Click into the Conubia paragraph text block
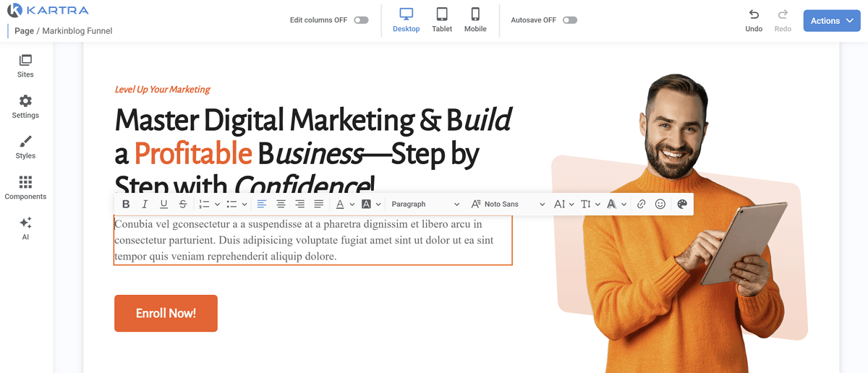The image size is (868, 373). tap(313, 240)
